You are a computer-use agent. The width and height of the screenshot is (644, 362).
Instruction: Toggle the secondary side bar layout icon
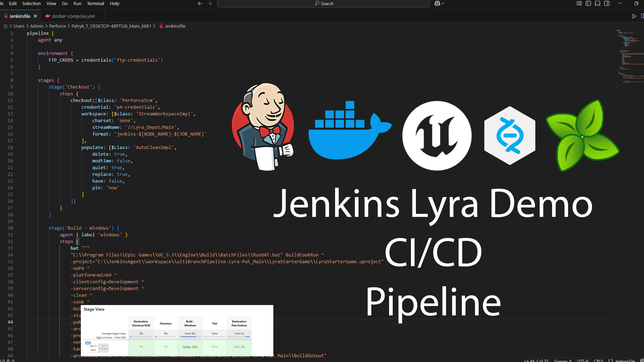(607, 3)
